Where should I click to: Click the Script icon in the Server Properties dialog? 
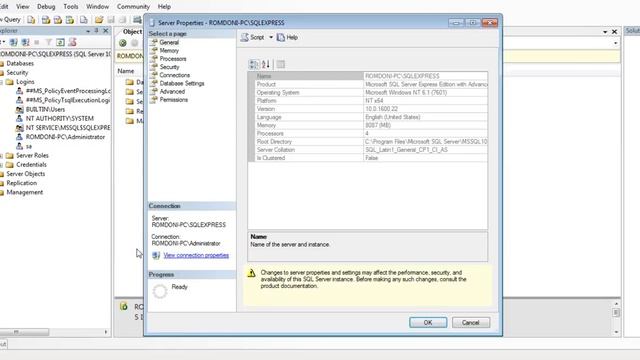pos(245,37)
